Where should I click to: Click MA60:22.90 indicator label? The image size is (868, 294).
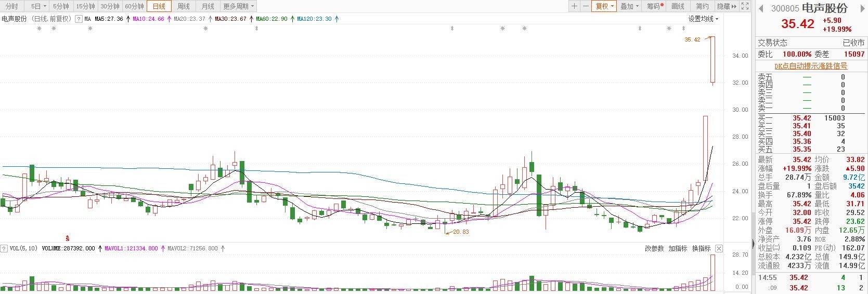(x=271, y=19)
